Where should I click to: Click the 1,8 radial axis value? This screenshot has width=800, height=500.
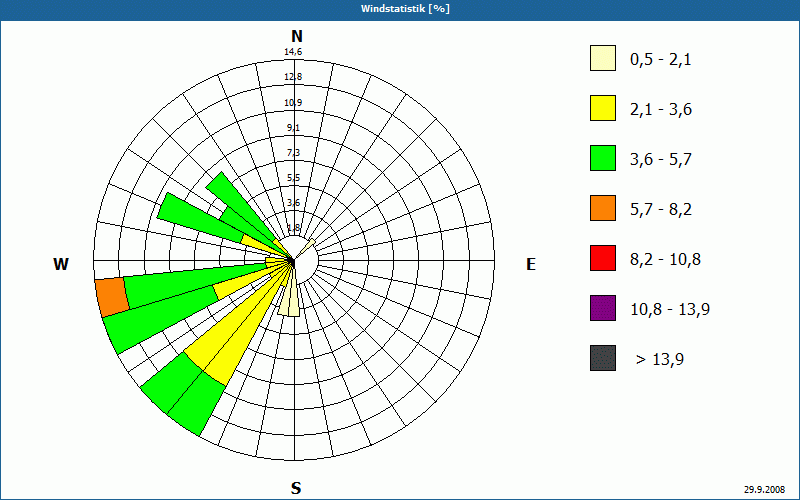pos(293,228)
